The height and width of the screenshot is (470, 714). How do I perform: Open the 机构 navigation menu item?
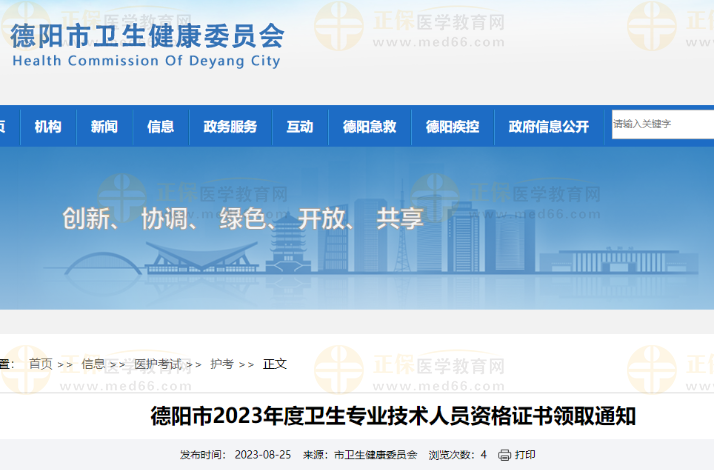[47, 127]
